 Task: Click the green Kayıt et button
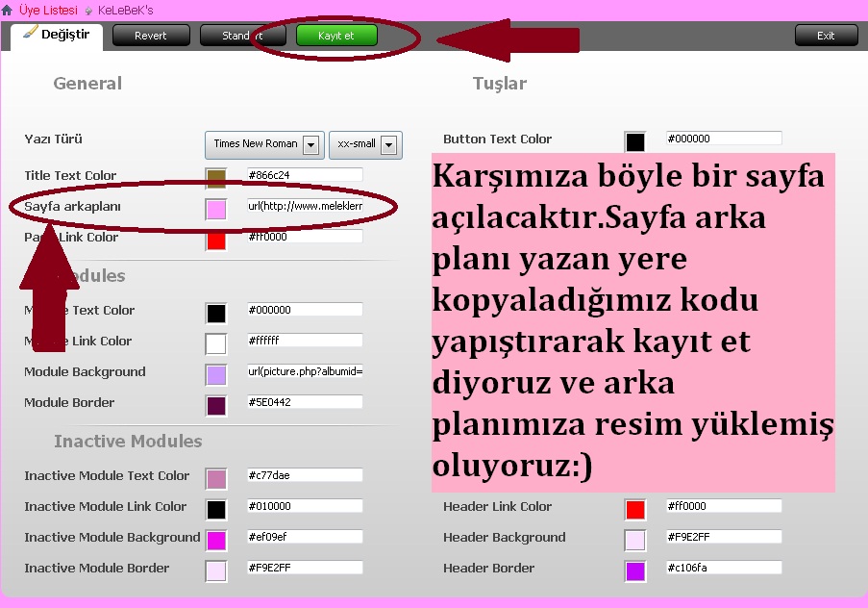pos(336,36)
